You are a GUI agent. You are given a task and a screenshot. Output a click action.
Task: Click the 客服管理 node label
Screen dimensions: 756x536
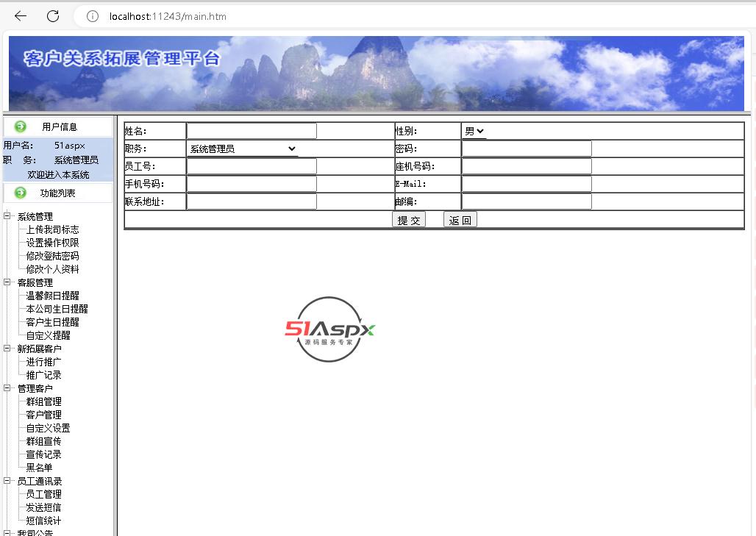pos(35,282)
